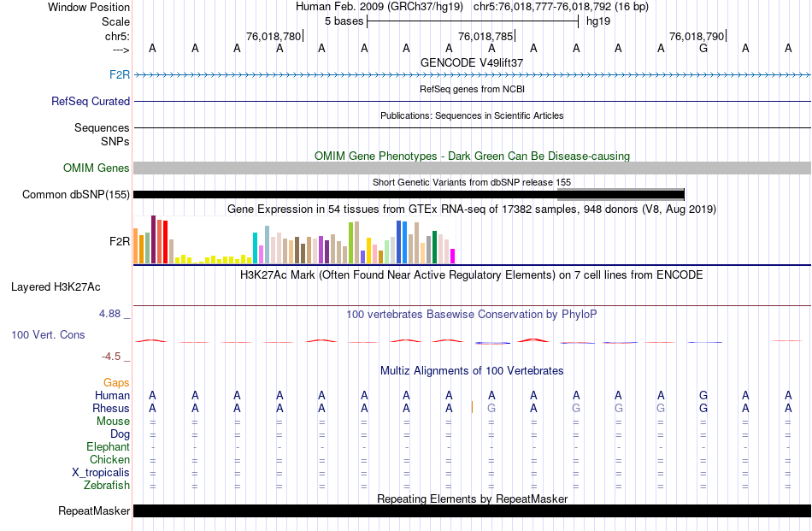Click the Zebrafish species label
The width and height of the screenshot is (812, 531).
tap(107, 486)
